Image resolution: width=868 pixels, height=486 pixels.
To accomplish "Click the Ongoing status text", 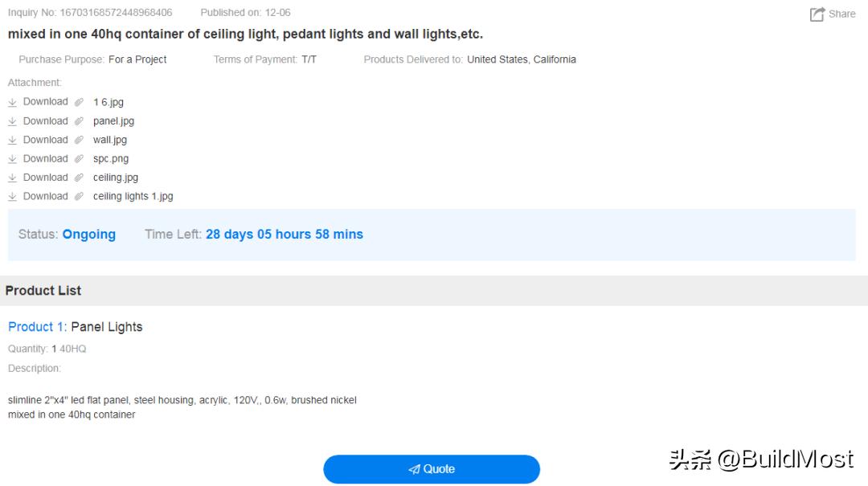I will point(88,235).
